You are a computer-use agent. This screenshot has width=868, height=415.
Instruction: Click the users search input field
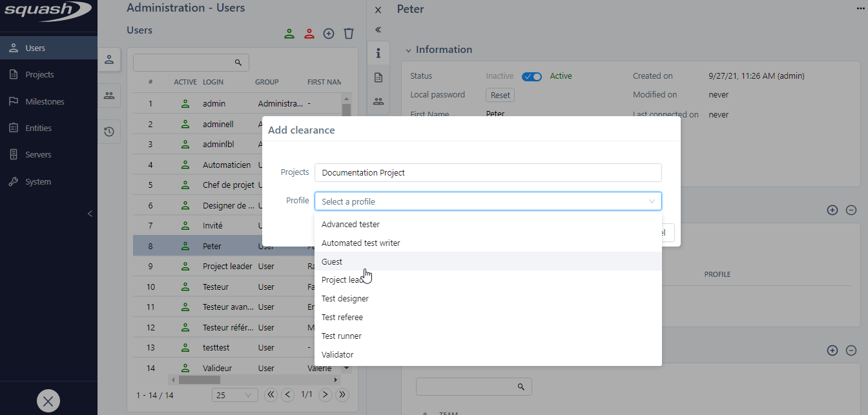point(183,63)
